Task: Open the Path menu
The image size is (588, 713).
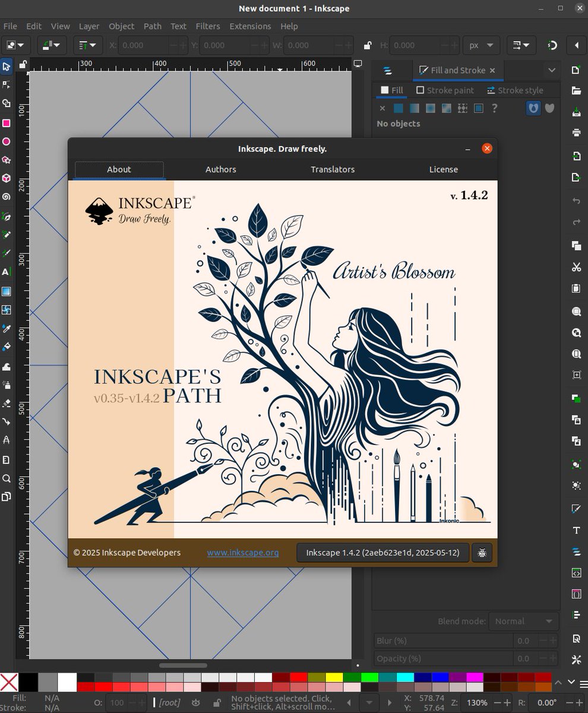Action: coord(152,26)
